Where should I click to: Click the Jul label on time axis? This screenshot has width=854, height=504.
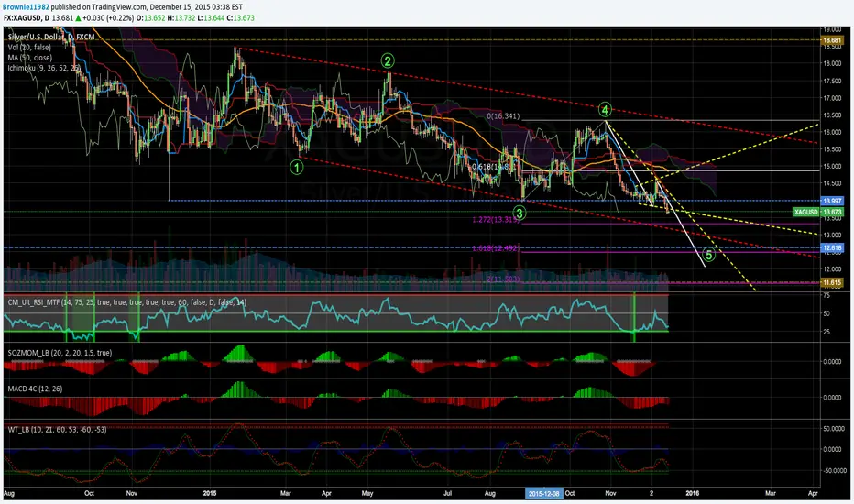(447, 493)
